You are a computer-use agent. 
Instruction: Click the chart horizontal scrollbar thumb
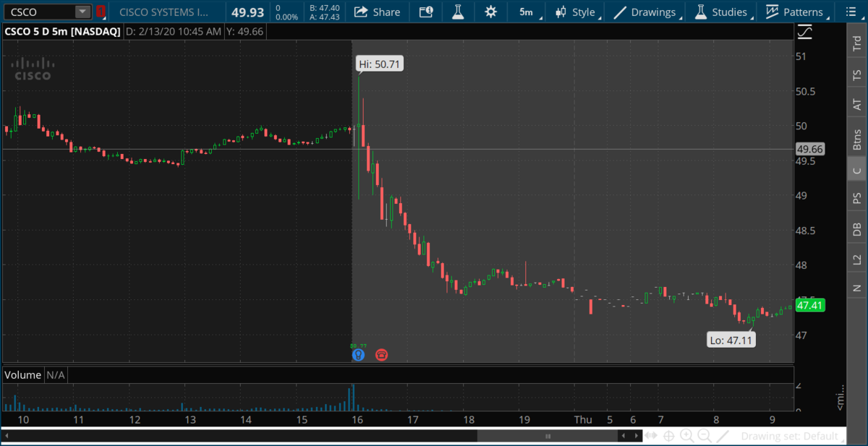click(548, 436)
